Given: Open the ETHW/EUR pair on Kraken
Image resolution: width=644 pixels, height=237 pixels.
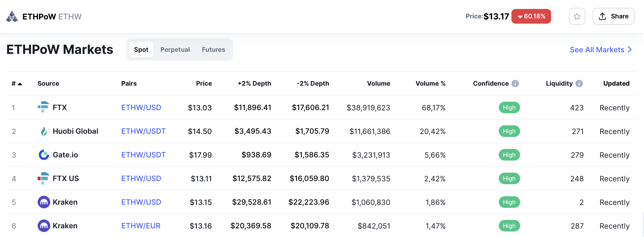Looking at the screenshot, I should (x=141, y=226).
